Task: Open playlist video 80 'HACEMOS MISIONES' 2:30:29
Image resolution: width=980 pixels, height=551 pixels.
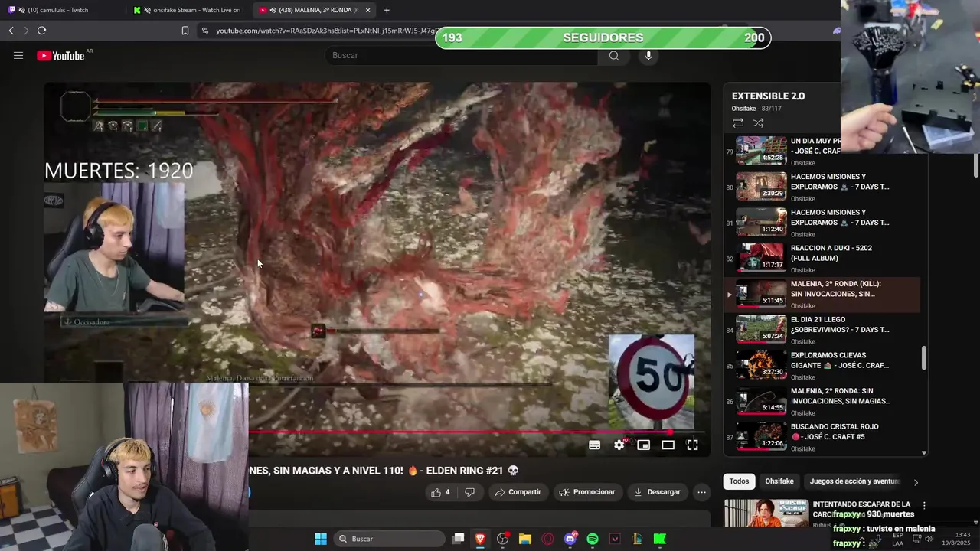Action: (x=823, y=187)
